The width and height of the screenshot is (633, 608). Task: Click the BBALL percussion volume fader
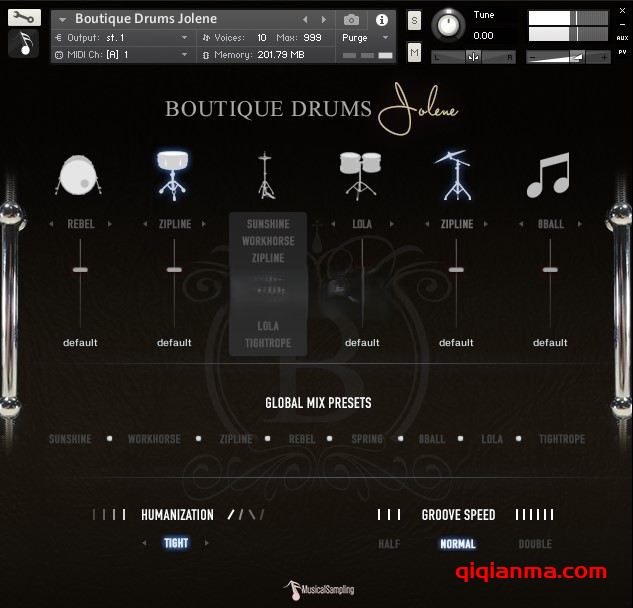(550, 270)
